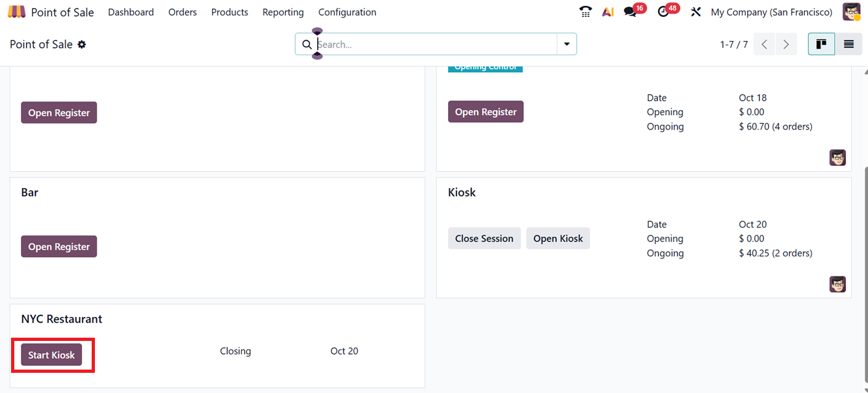Image resolution: width=868 pixels, height=393 pixels.
Task: Click the user avatar in top bar
Action: click(x=852, y=12)
